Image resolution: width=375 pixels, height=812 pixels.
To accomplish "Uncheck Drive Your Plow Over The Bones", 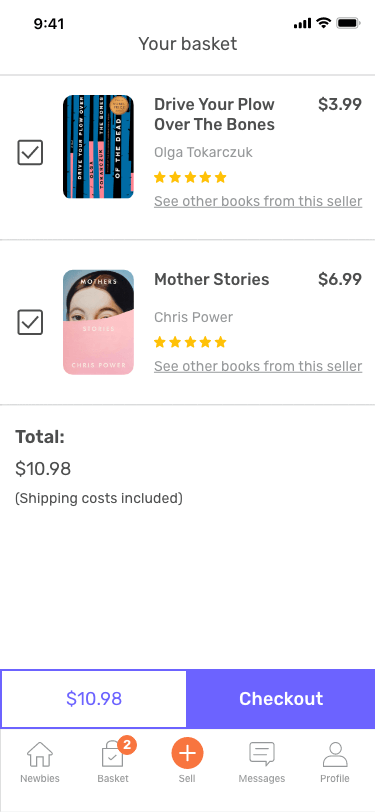I will tap(30, 153).
